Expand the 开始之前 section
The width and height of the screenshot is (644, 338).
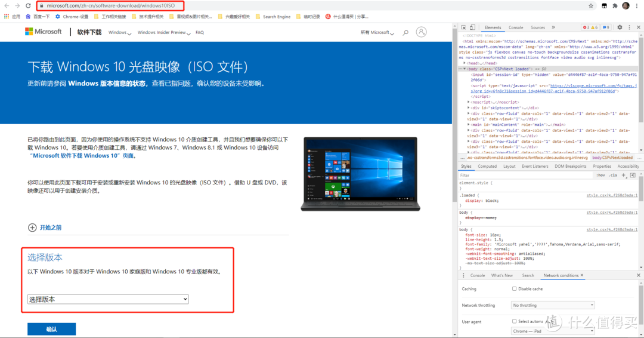click(45, 228)
